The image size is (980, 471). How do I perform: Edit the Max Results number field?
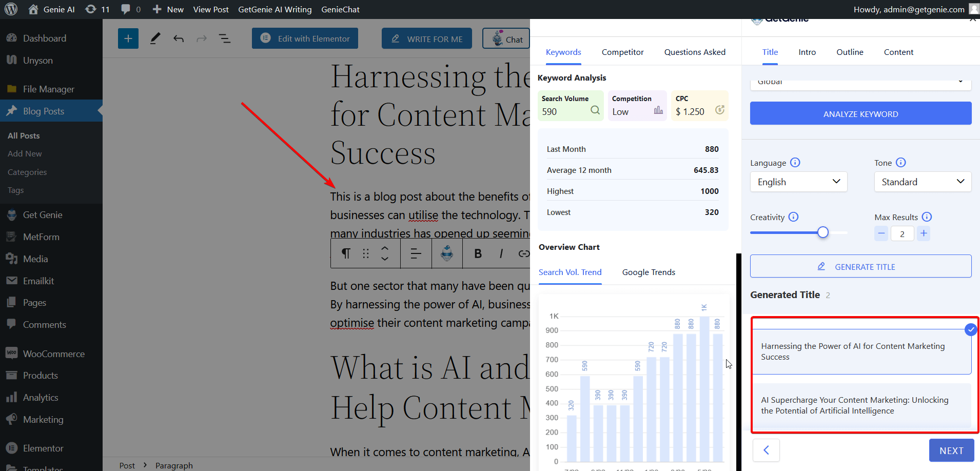pyautogui.click(x=902, y=234)
